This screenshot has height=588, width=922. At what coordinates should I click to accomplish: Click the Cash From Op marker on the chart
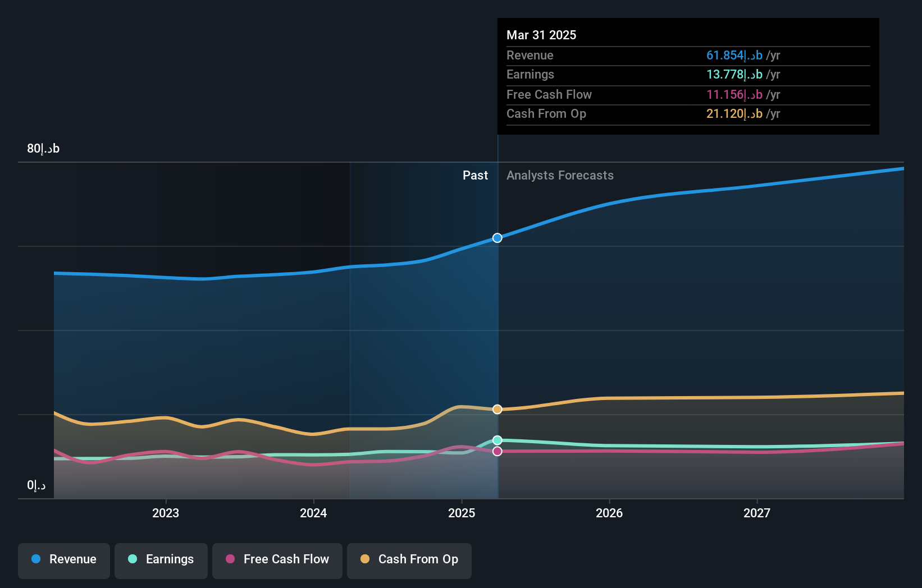pyautogui.click(x=496, y=409)
